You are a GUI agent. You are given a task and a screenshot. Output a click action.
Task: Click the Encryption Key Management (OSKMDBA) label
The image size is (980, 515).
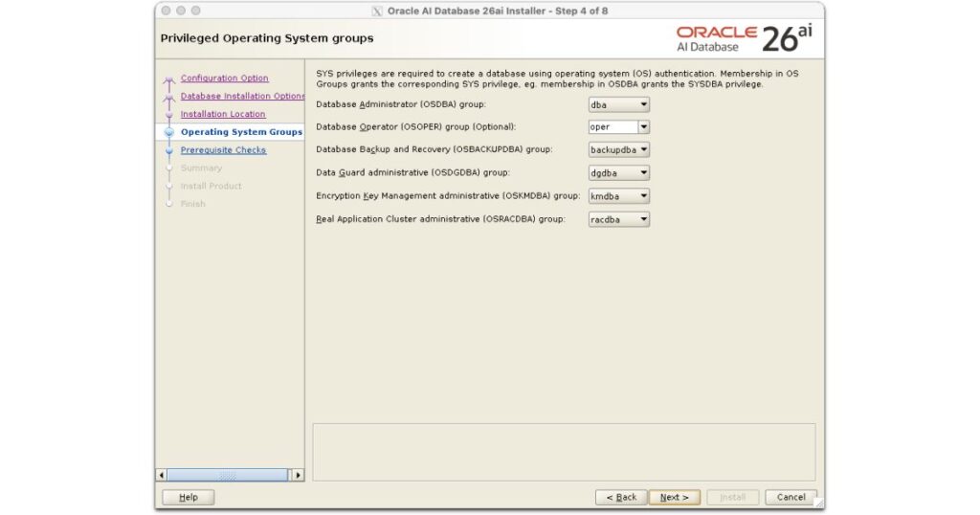pyautogui.click(x=448, y=195)
